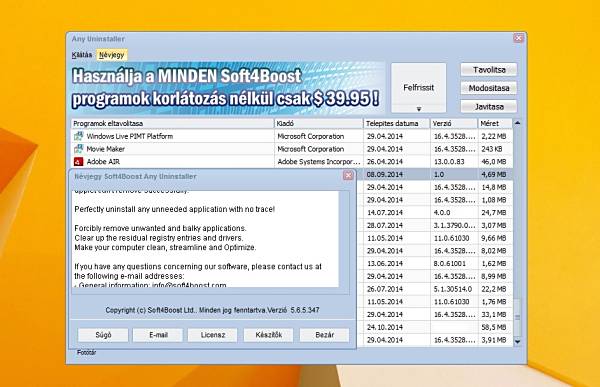Close the Any Uninstaller main window
Screen dimensions: 600x387
pyautogui.click(x=518, y=38)
